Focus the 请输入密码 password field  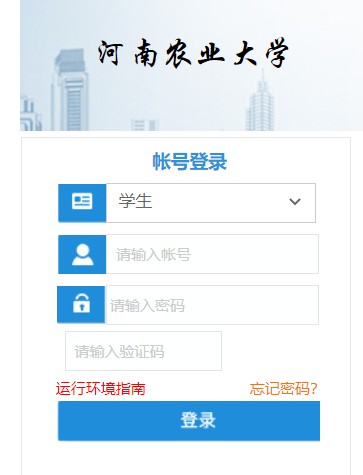(x=212, y=305)
